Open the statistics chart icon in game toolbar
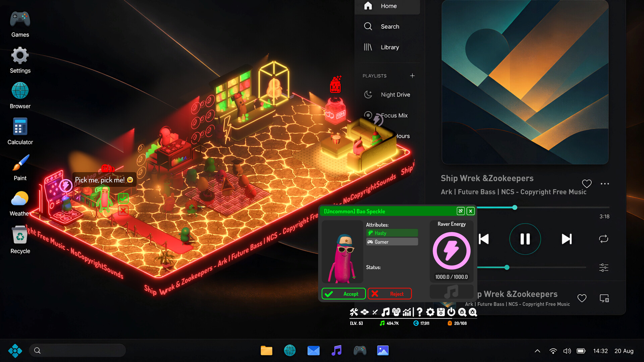 407,312
